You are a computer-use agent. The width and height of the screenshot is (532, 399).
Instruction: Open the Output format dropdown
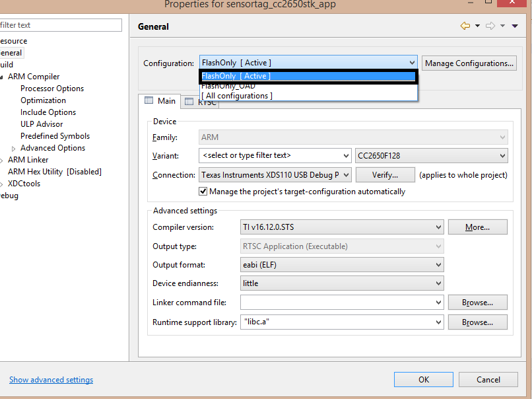438,265
